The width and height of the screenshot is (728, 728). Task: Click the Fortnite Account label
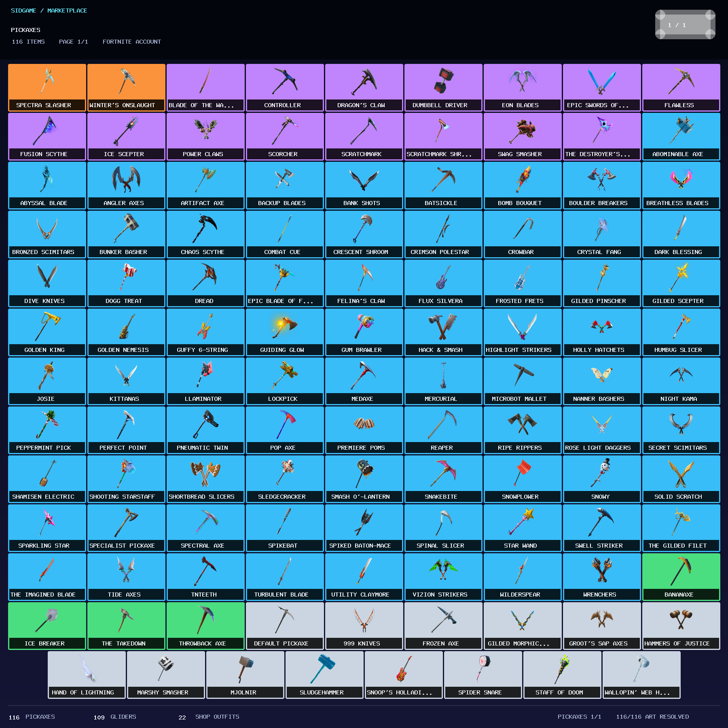click(x=132, y=42)
